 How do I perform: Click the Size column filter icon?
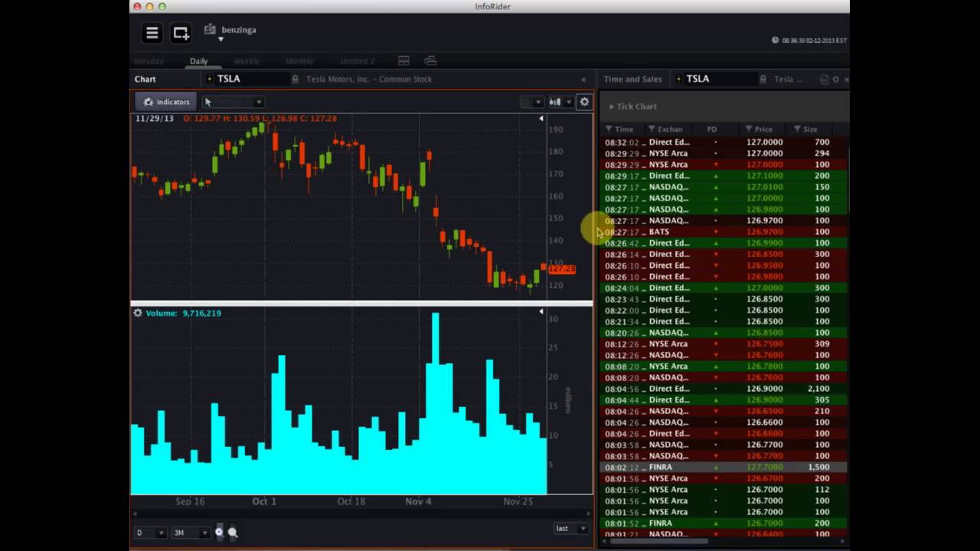798,129
